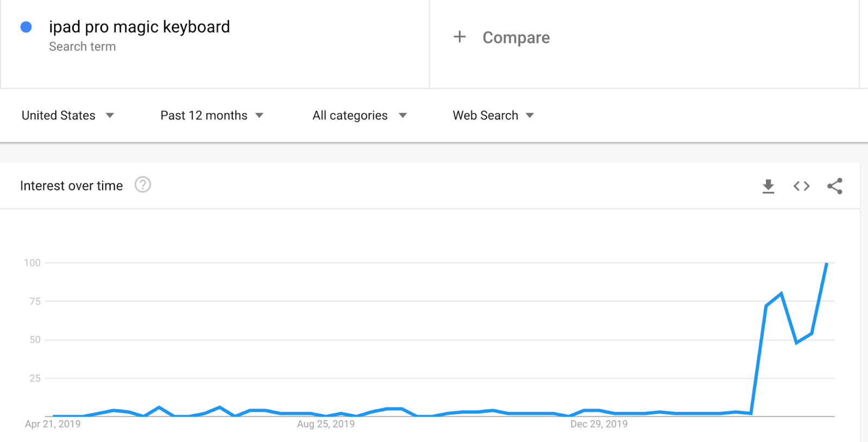The image size is (868, 442).
Task: Download the Interest over time CSV data
Action: (x=768, y=186)
